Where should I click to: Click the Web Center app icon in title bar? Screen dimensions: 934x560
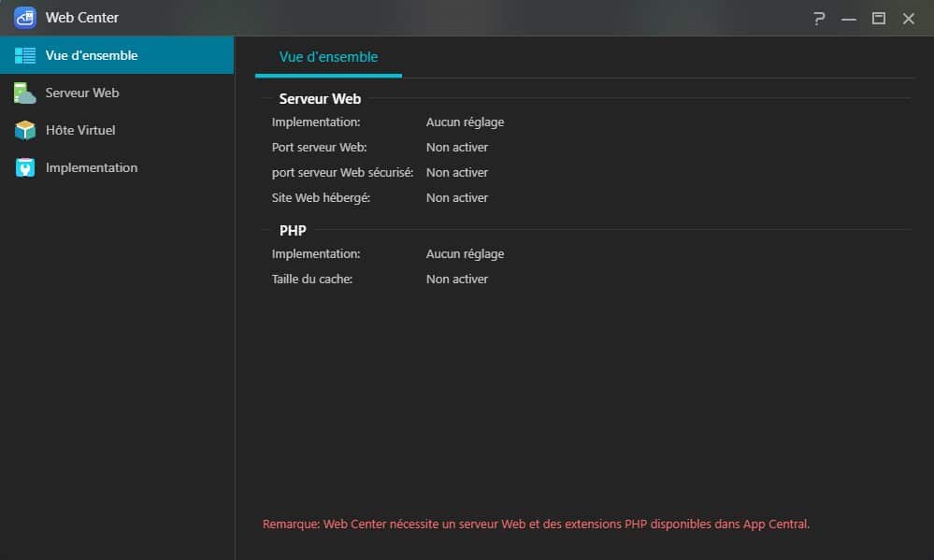pyautogui.click(x=25, y=18)
